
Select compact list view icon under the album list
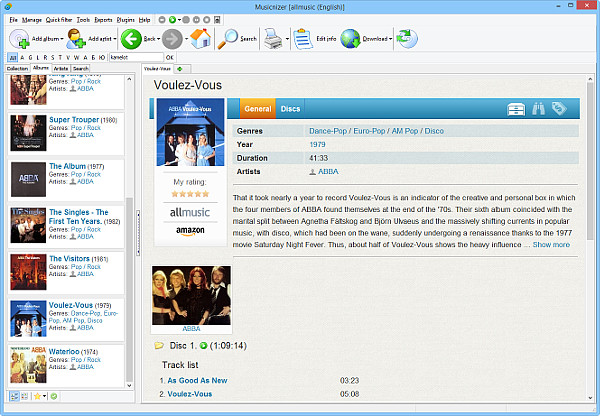point(24,396)
